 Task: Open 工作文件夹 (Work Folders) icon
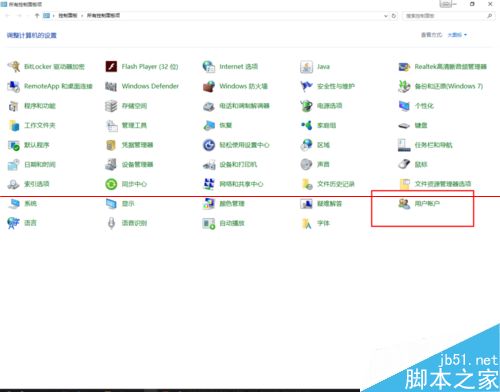point(14,125)
